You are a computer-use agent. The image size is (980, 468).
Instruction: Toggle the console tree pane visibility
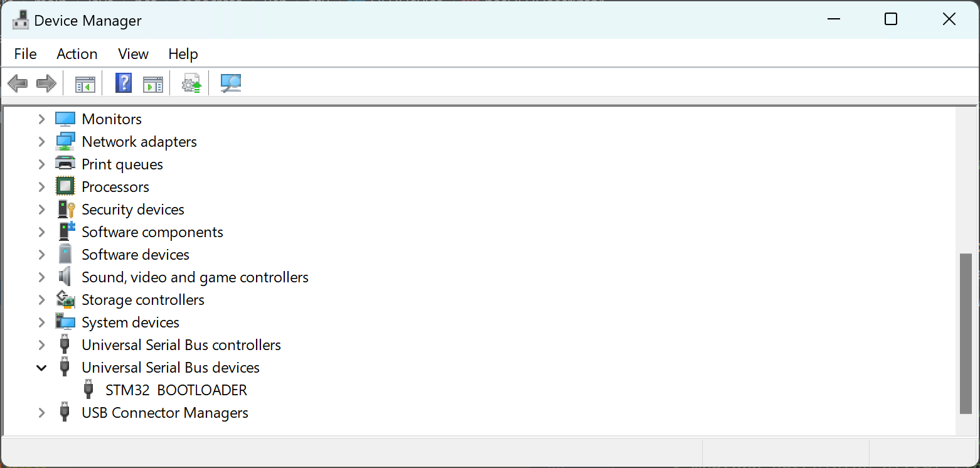tap(84, 83)
